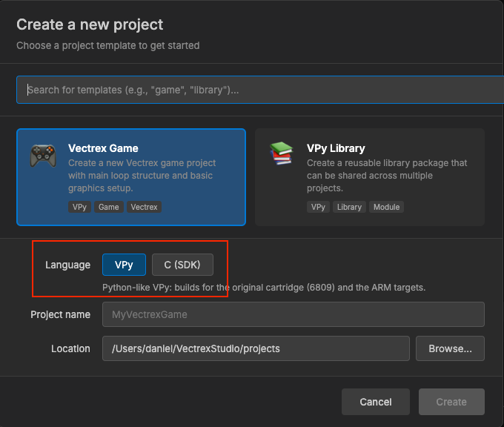Click the Python-like VPy description text

click(x=264, y=288)
